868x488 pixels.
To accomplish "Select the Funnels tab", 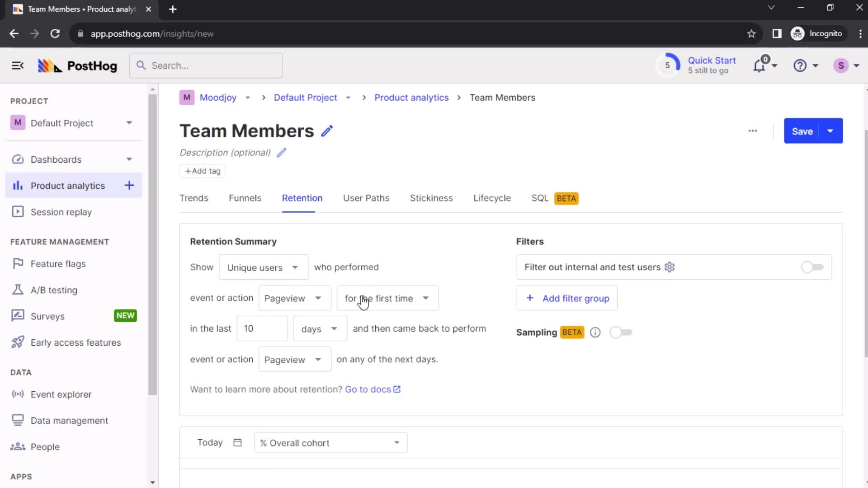I will pos(245,198).
